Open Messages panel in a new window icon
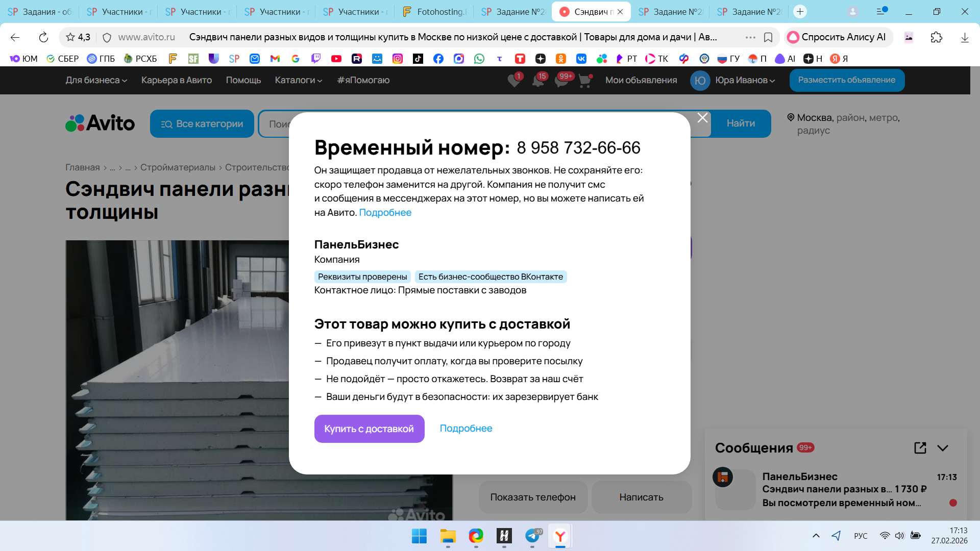 coord(920,448)
